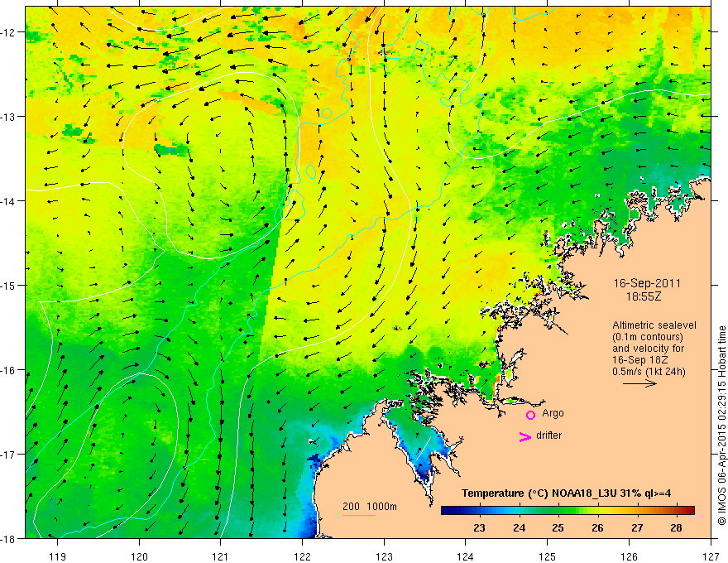Click the colorbar value 26
This screenshot has height=563, width=728.
click(597, 527)
